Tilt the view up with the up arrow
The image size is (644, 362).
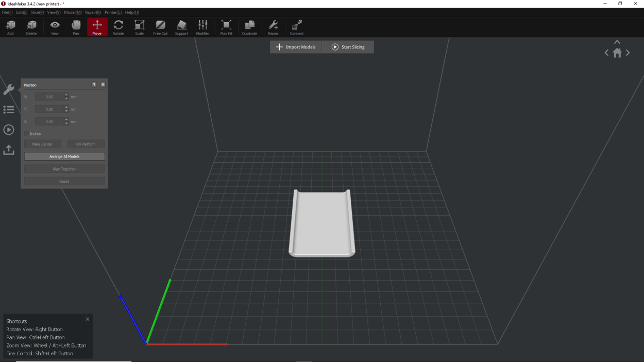[x=617, y=42]
